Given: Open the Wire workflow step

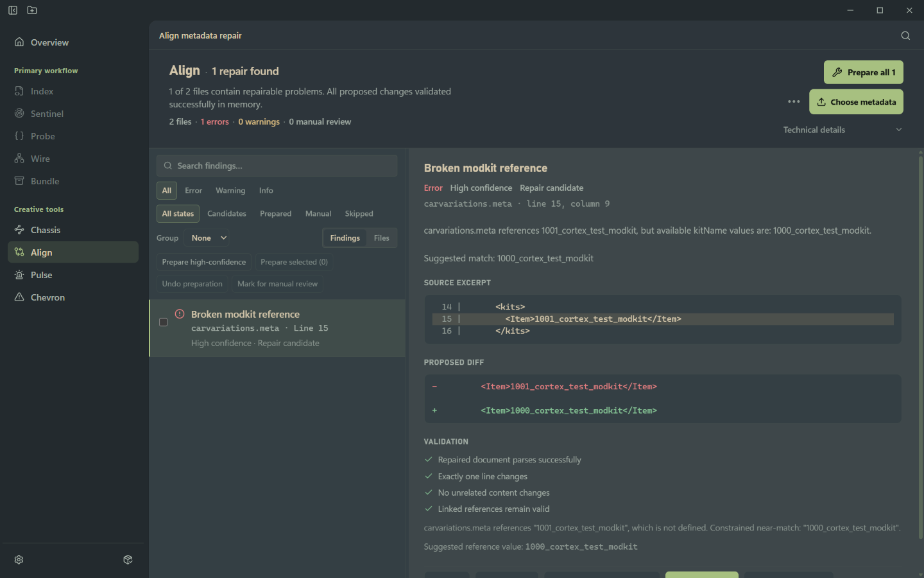Looking at the screenshot, I should tap(73, 159).
